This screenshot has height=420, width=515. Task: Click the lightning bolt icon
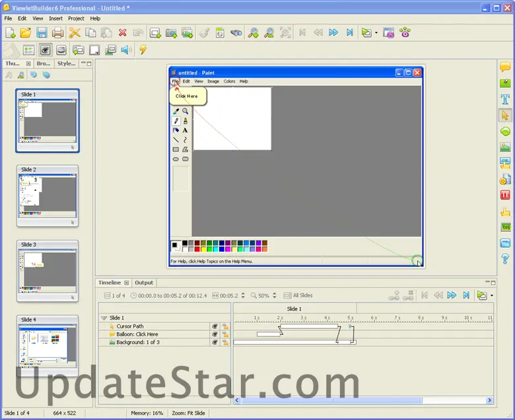coord(143,50)
